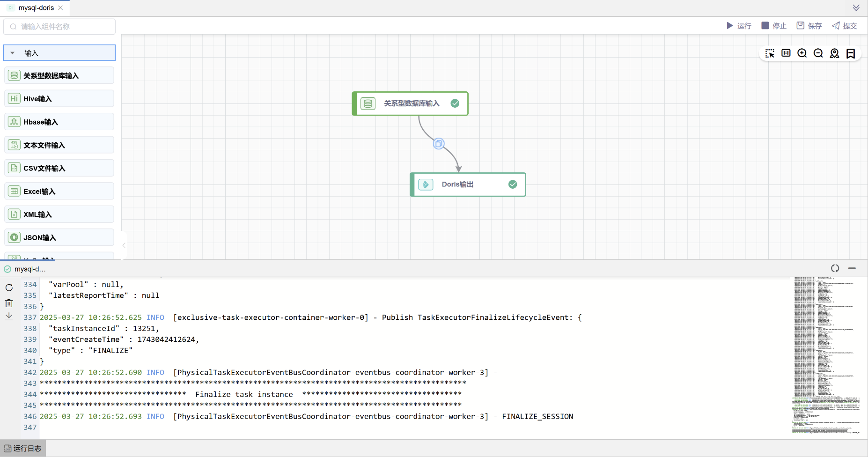Open the 运行日志 tab
Viewport: 868px width, 457px height.
click(x=23, y=448)
